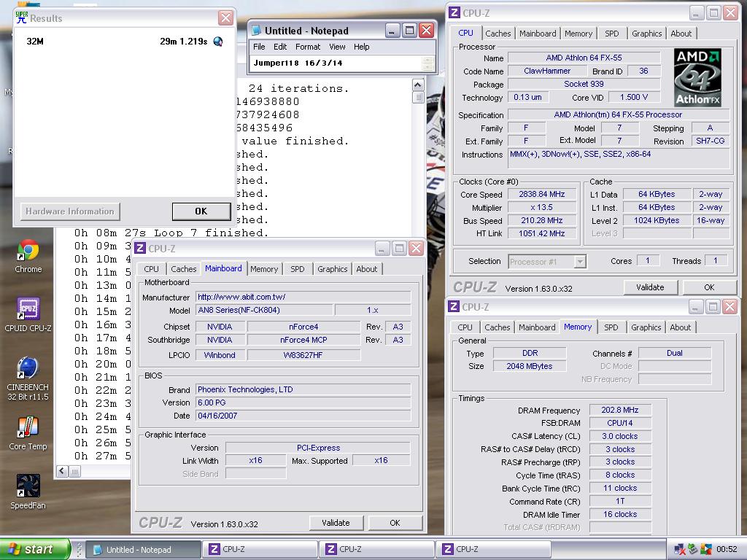Viewport: 747px width, 560px height.
Task: Click model field AN8 Series(NF-CK804)
Action: (x=264, y=310)
